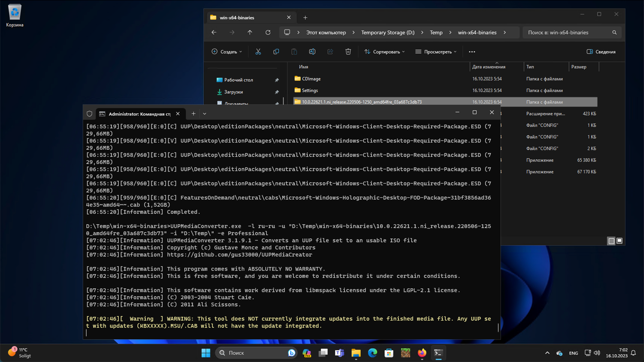Expand the chevron after win-x64-binaries breadcrumb
This screenshot has width=644, height=362.
504,32
